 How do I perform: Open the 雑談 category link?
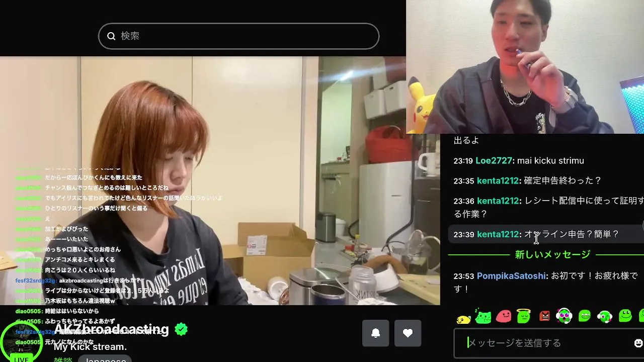(x=63, y=359)
